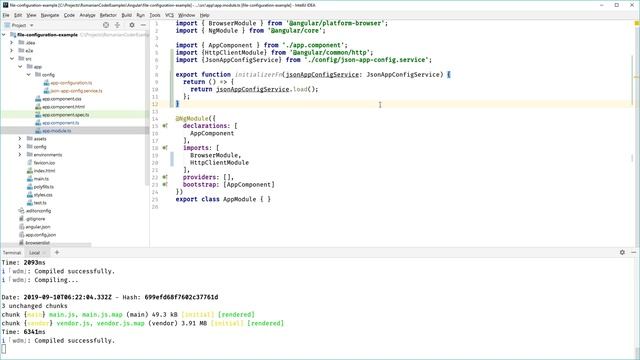Screen dimensions: 640x360
Task: Select app.component.spec.ts in the project tree
Action: click(66, 115)
